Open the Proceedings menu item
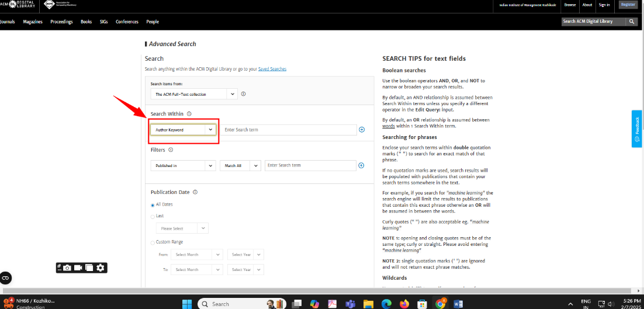The width and height of the screenshot is (644, 309). (x=61, y=22)
